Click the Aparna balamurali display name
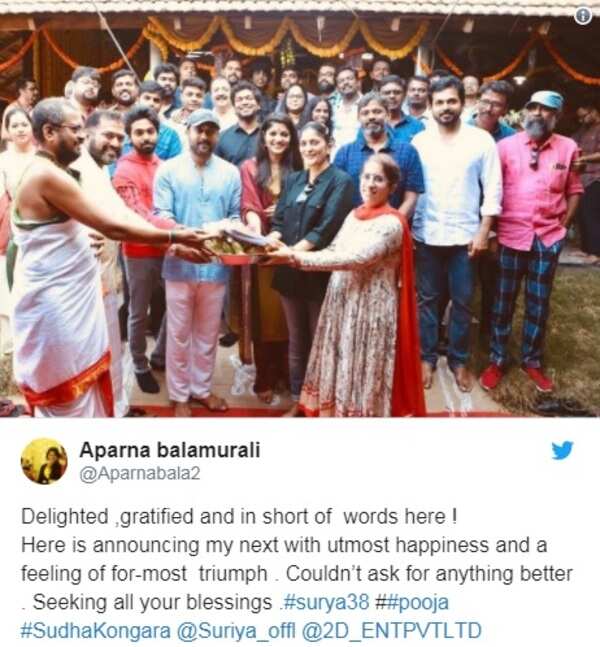Viewport: 600px width, 647px height. (x=170, y=449)
